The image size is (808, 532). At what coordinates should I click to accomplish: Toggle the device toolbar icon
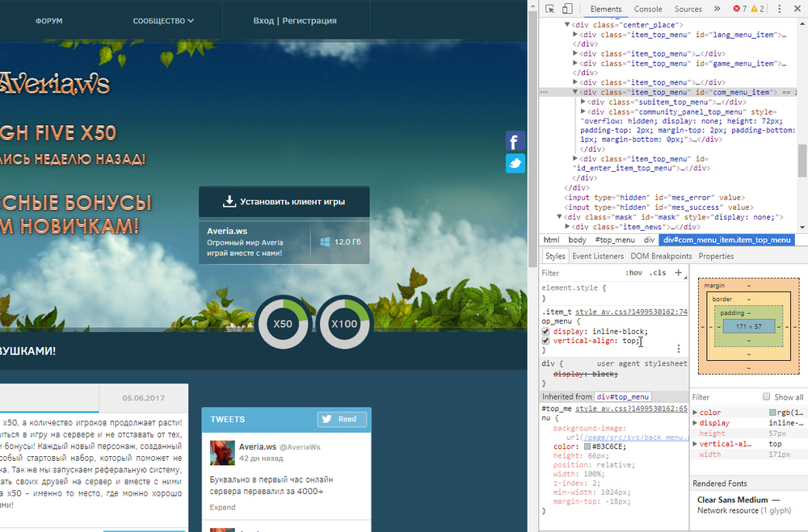pyautogui.click(x=567, y=9)
